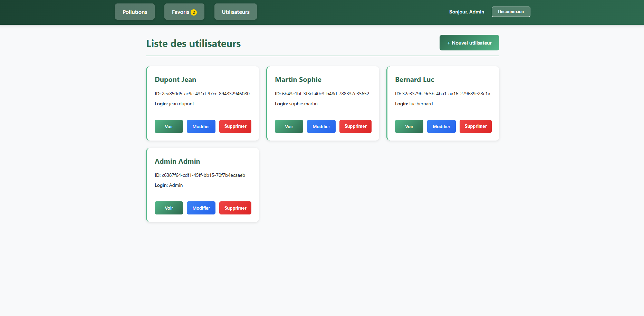Open Voir for Bernard Luc
This screenshot has height=316, width=644.
(x=409, y=126)
